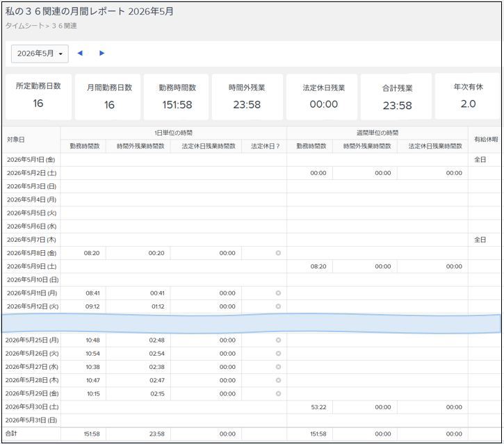Click 02:47 overtime for 5月28日

157,380
